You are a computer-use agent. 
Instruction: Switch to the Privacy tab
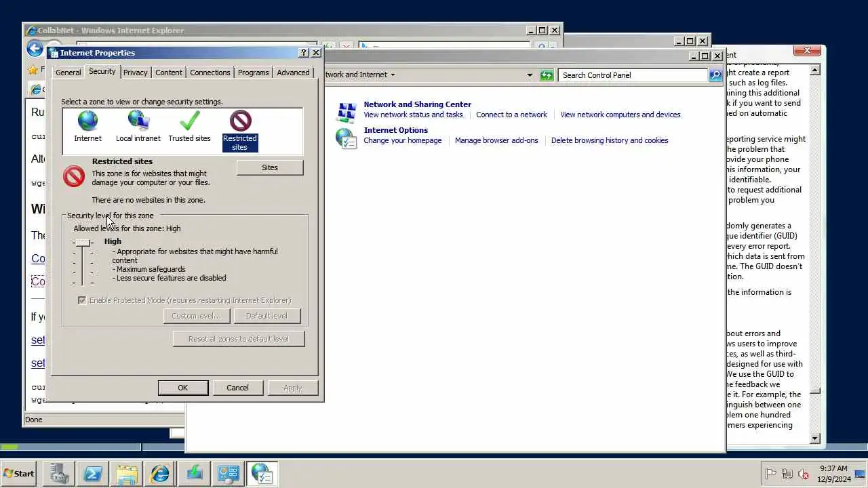136,73
